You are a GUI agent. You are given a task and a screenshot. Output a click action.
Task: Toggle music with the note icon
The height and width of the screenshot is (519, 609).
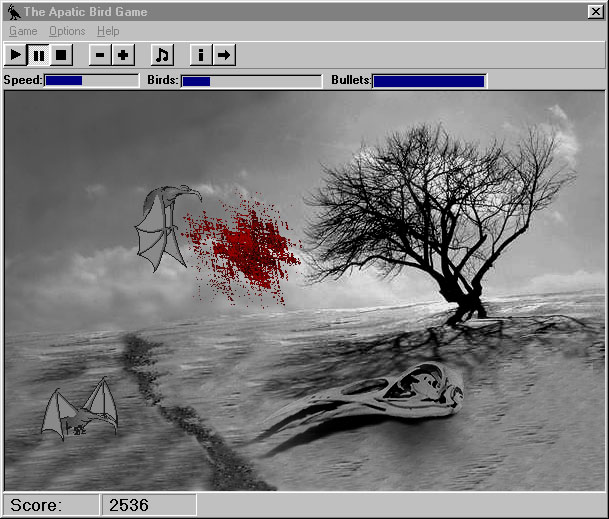click(162, 55)
